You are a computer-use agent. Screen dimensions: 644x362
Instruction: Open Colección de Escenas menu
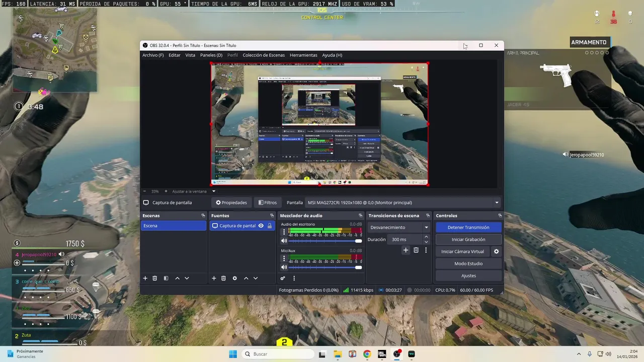tap(264, 55)
